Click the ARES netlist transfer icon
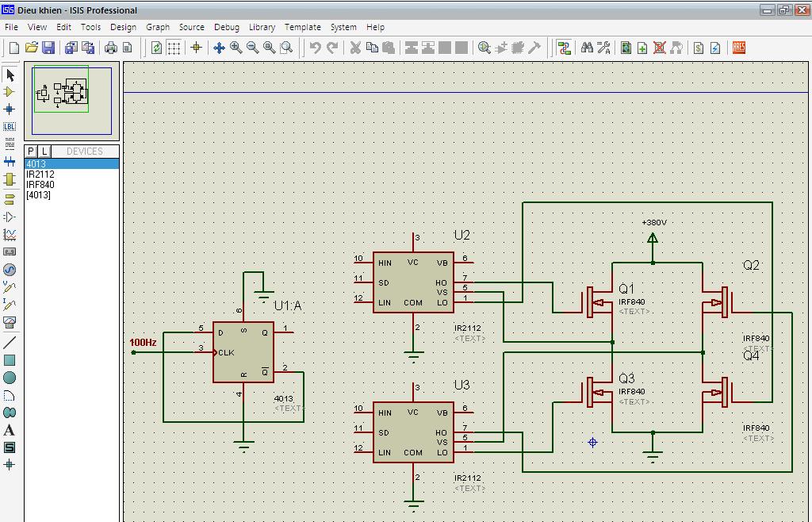Image resolution: width=812 pixels, height=522 pixels. [x=739, y=48]
